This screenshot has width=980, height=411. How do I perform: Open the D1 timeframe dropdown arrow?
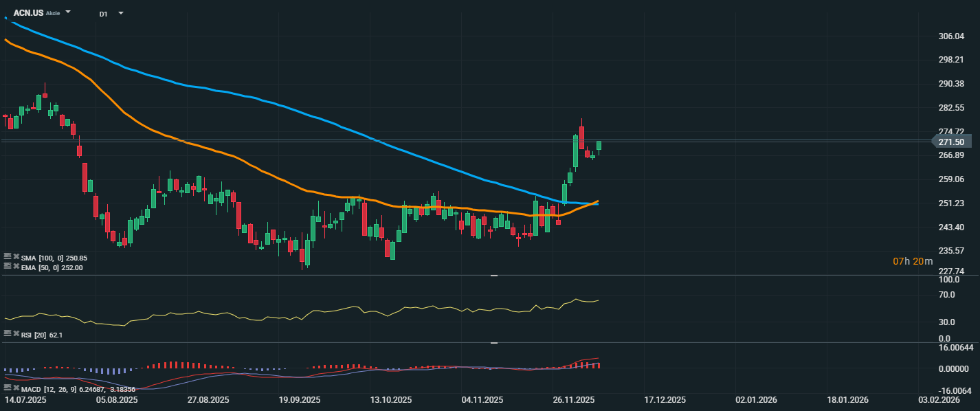tap(121, 13)
